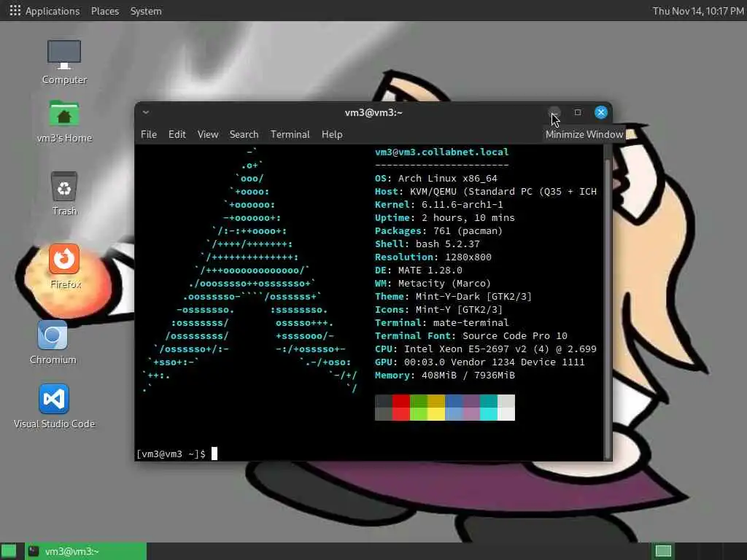This screenshot has height=560, width=747.
Task: Click the Icons: Mint-Y line
Action: click(x=438, y=309)
